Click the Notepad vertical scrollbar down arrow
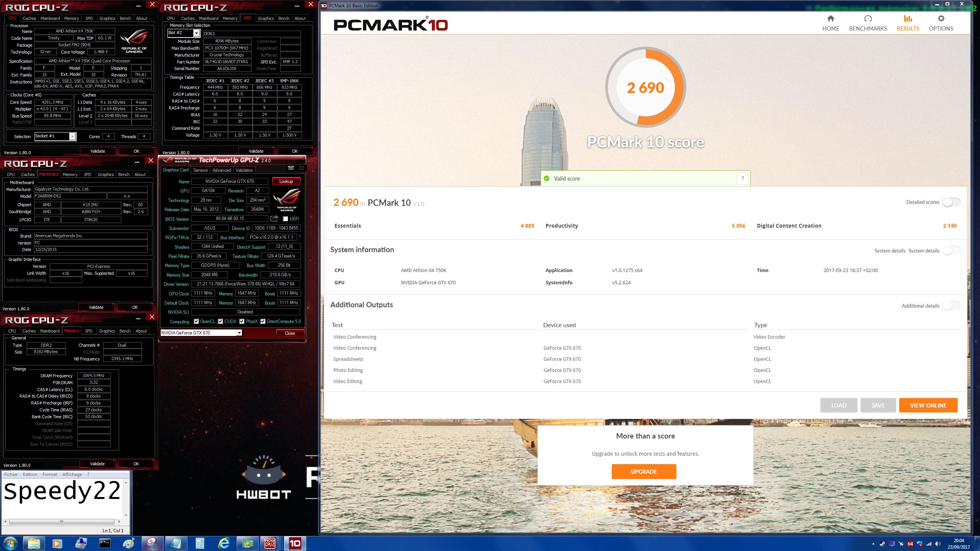This screenshot has height=551, width=980. point(126,515)
